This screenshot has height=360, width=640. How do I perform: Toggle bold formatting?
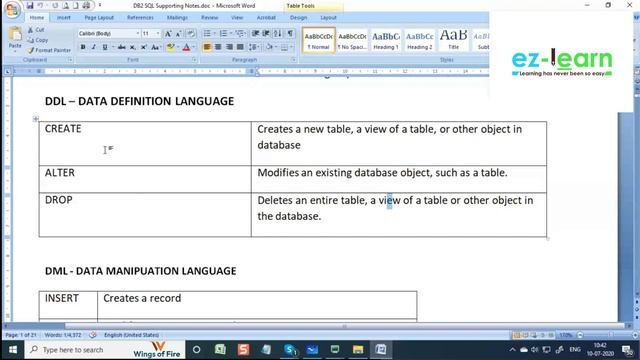tap(83, 47)
